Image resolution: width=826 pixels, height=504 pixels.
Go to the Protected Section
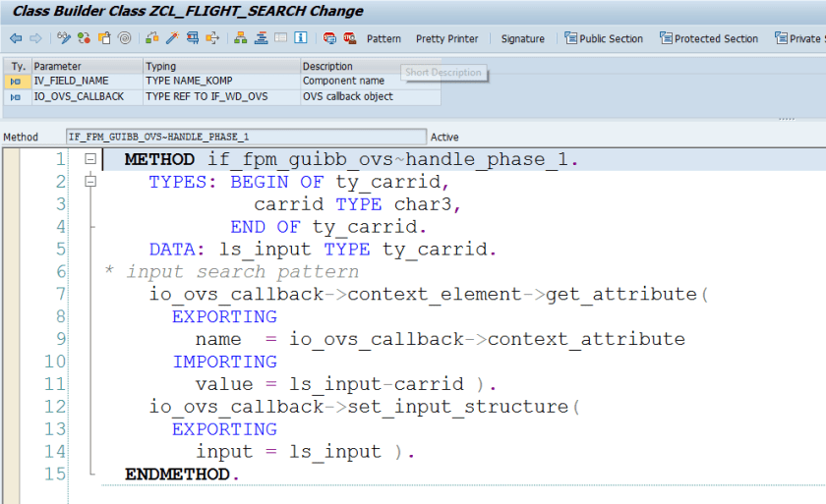coord(709,39)
